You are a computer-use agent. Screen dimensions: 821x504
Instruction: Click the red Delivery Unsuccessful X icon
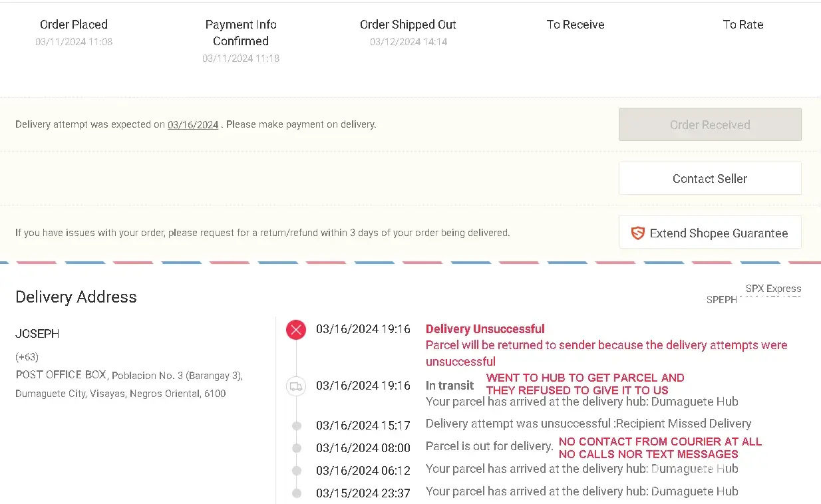pos(296,329)
